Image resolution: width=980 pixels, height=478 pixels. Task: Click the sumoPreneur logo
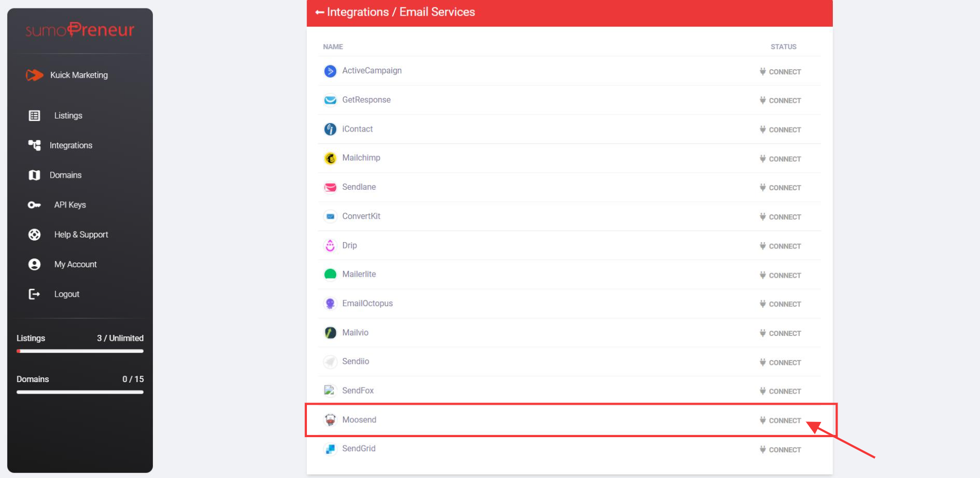pyautogui.click(x=80, y=30)
